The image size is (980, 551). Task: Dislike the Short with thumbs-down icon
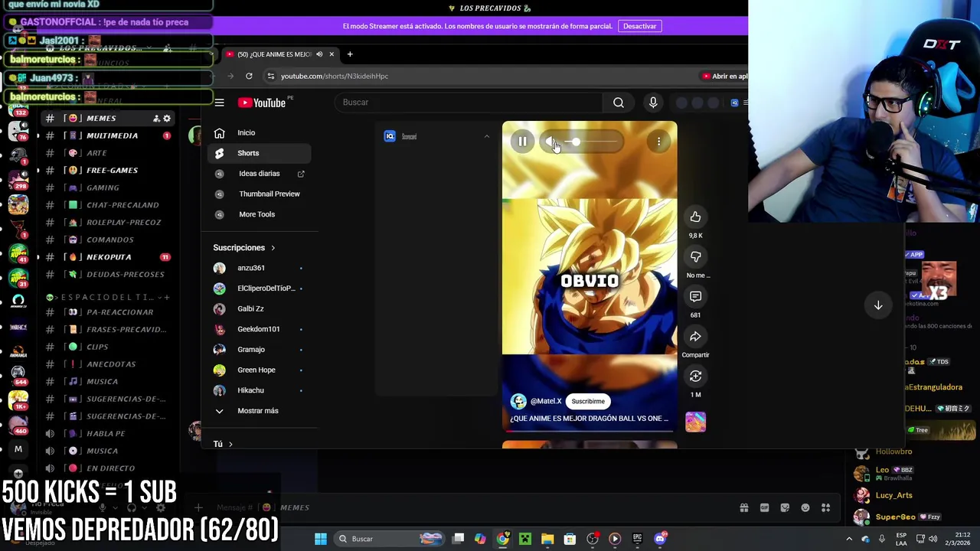pos(695,257)
